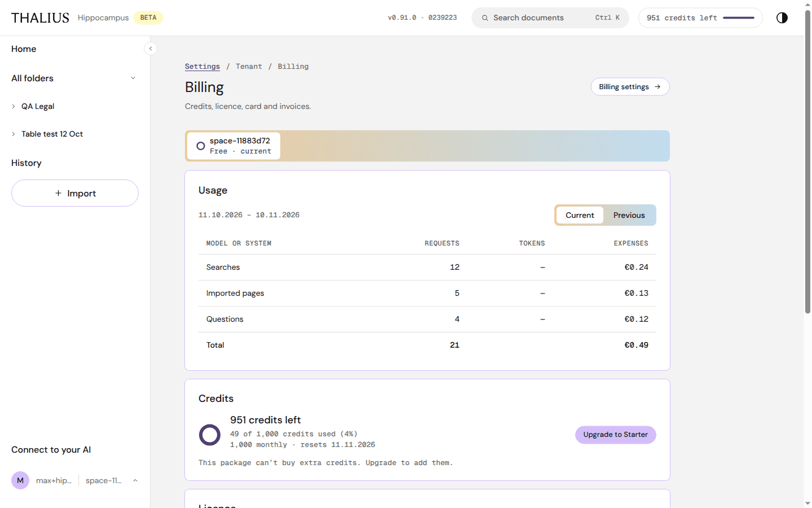The image size is (812, 508).
Task: Click the vertical page scrollbar
Action: [807, 162]
